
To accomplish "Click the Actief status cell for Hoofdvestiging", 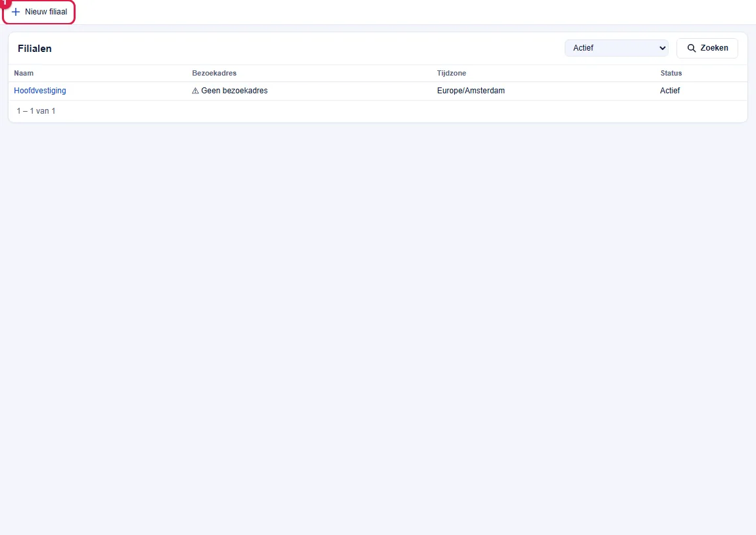I will (x=670, y=91).
